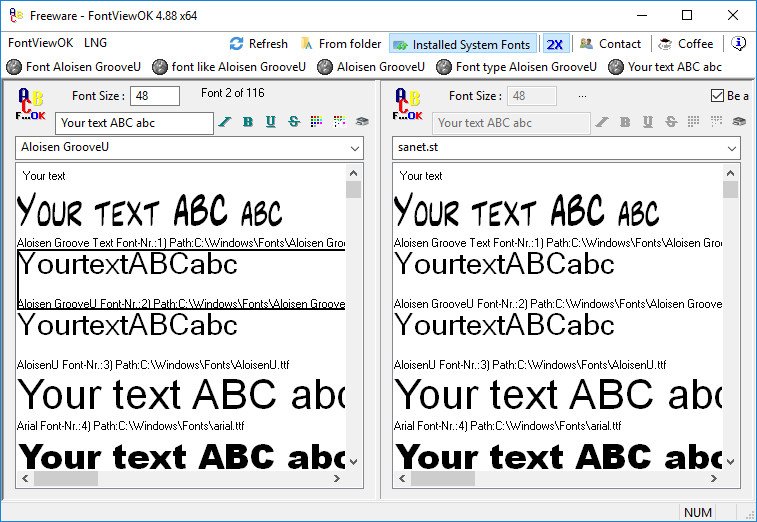This screenshot has height=522, width=757.
Task: Open the info icon at toolbar end
Action: 738,43
